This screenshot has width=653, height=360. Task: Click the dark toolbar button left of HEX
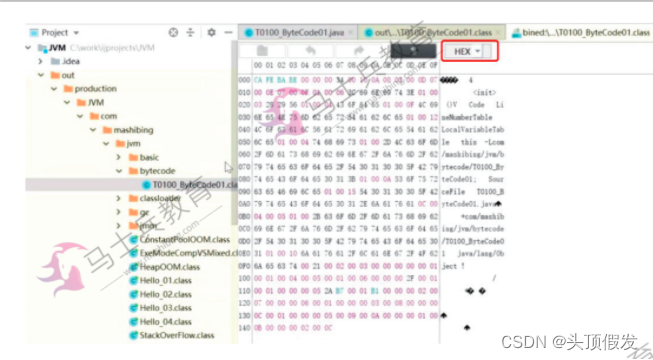coord(414,51)
